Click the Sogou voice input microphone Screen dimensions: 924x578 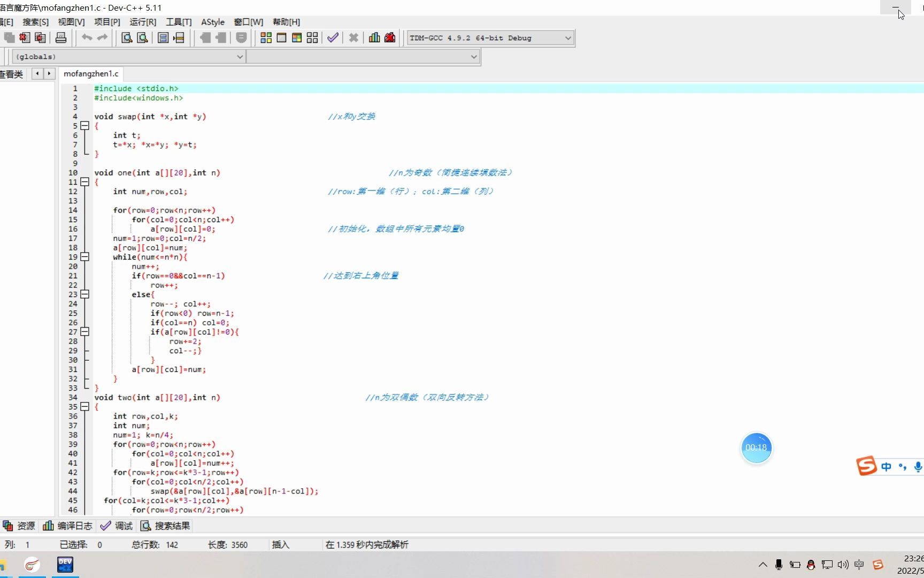(918, 467)
